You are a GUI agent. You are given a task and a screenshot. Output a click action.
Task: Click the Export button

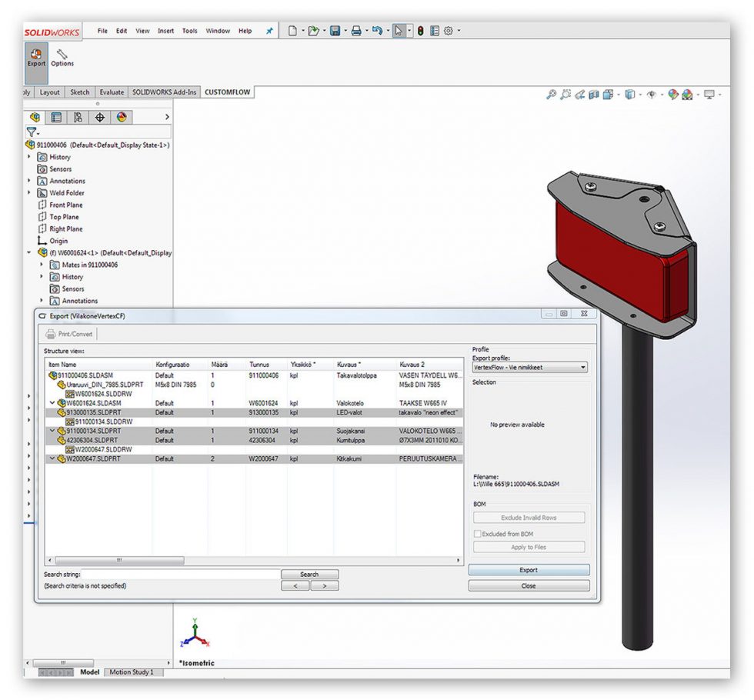[x=528, y=570]
